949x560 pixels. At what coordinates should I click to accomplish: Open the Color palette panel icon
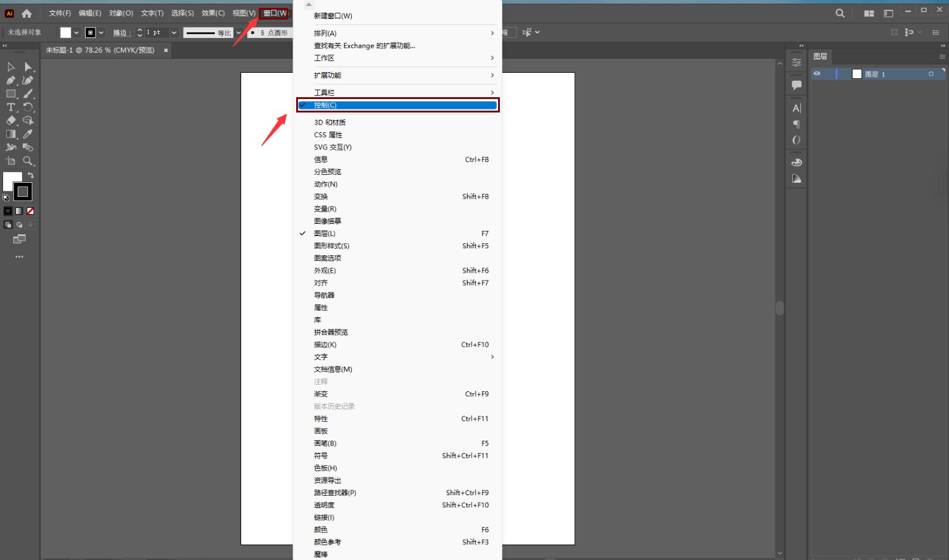click(x=796, y=163)
